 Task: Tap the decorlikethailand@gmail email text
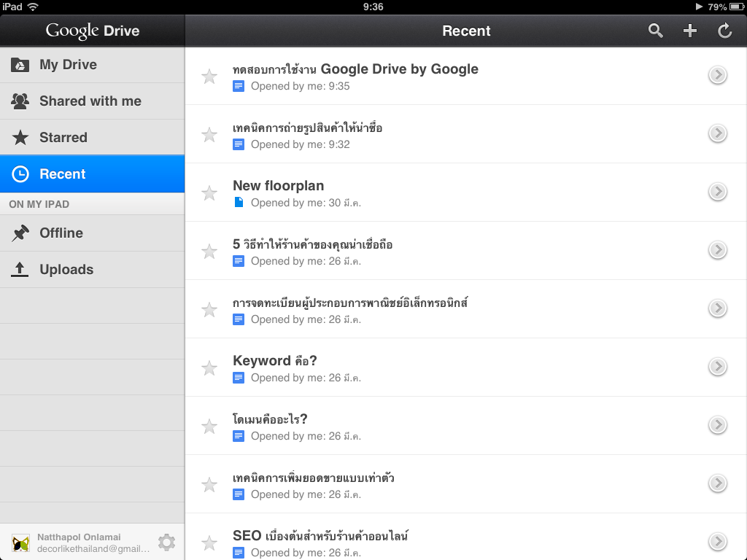pos(93,549)
